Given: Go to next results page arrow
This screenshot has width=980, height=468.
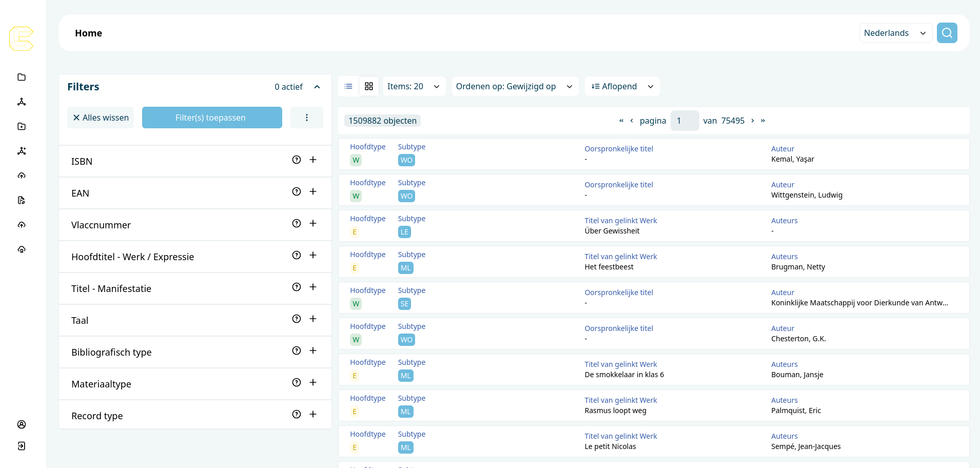Looking at the screenshot, I should (753, 121).
